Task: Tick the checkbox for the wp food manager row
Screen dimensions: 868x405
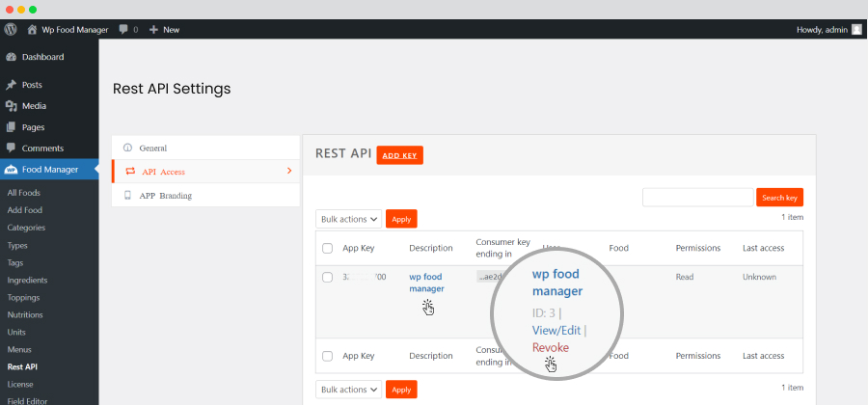Action: [x=327, y=277]
